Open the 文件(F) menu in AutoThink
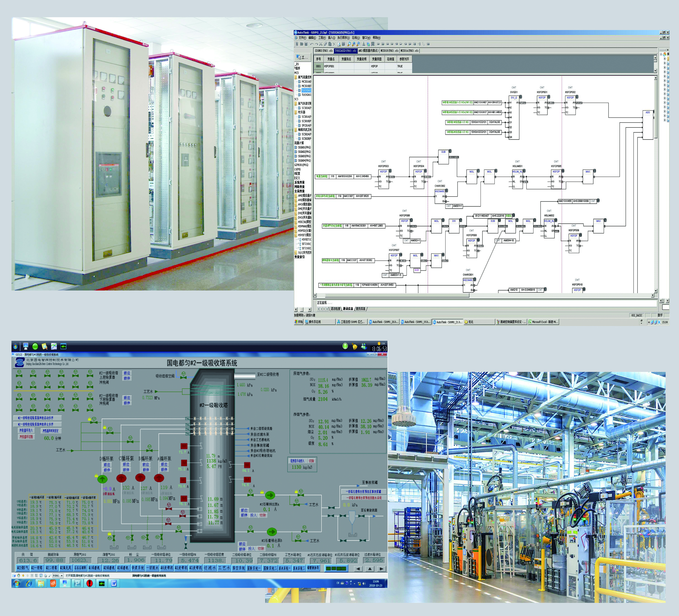Screen dimensions: 679x616 tap(303, 38)
